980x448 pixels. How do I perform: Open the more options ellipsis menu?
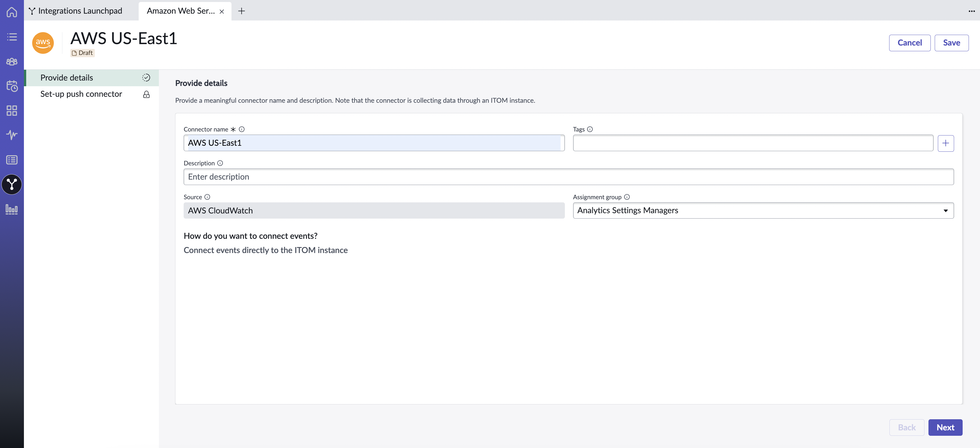pos(972,11)
